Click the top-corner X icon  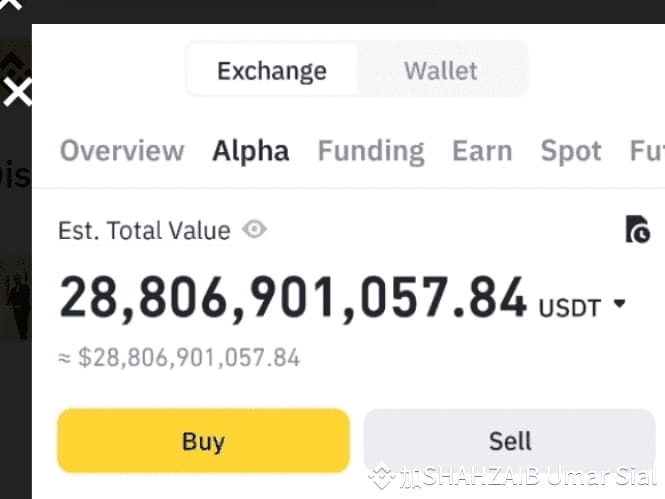11,5
